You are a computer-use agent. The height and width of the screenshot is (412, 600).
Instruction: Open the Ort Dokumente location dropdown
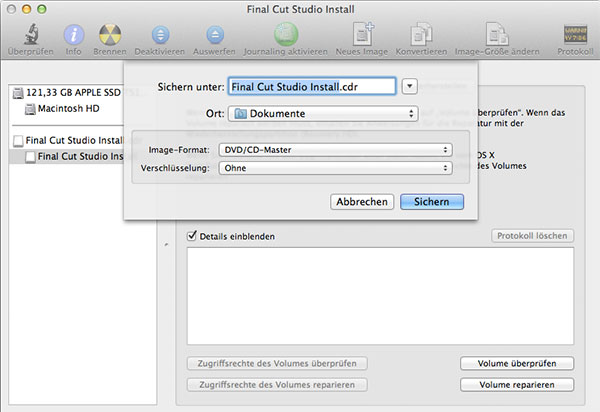[323, 114]
